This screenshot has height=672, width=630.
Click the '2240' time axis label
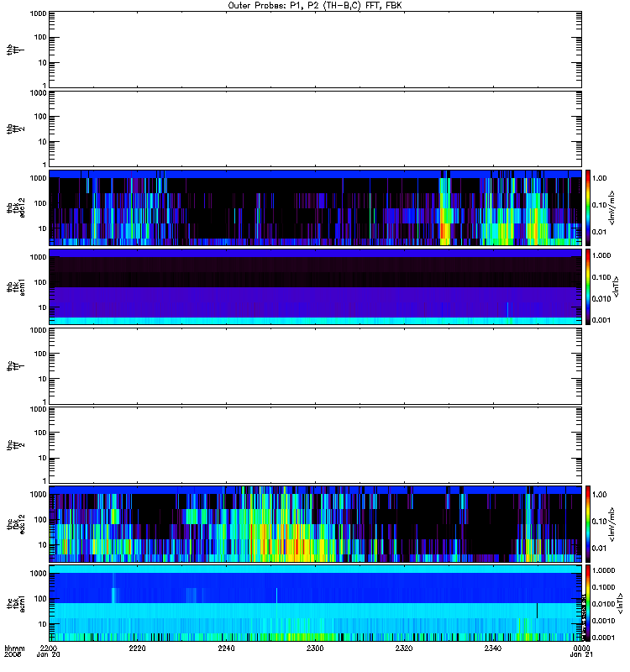coord(226,648)
